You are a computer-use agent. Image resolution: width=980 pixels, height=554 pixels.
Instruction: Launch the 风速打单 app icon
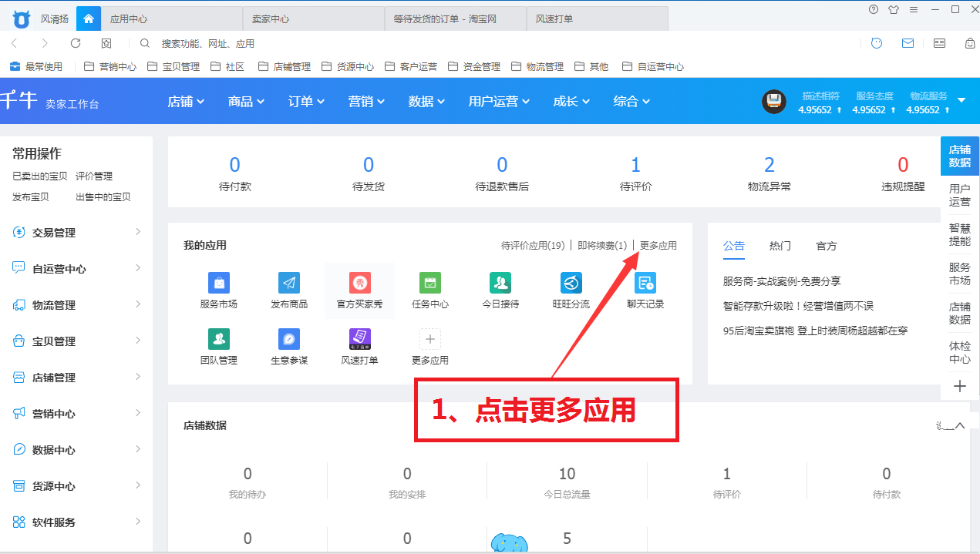(359, 339)
